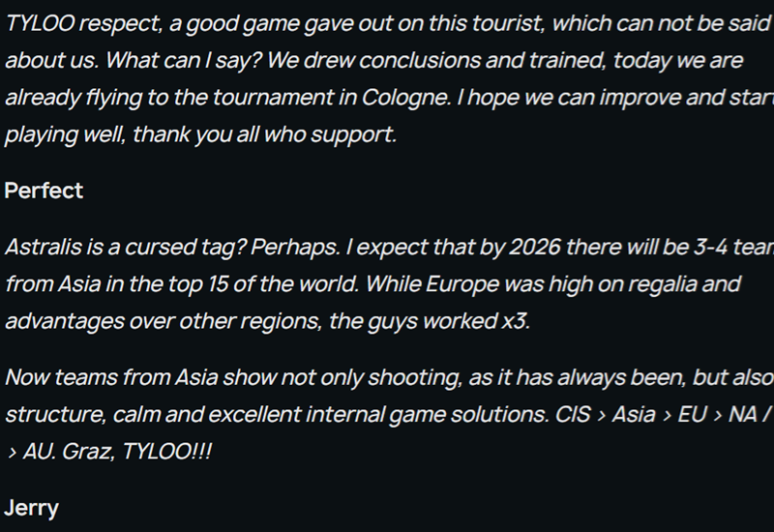
Task: Click the phrase "thank you all who support"
Action: [x=263, y=134]
